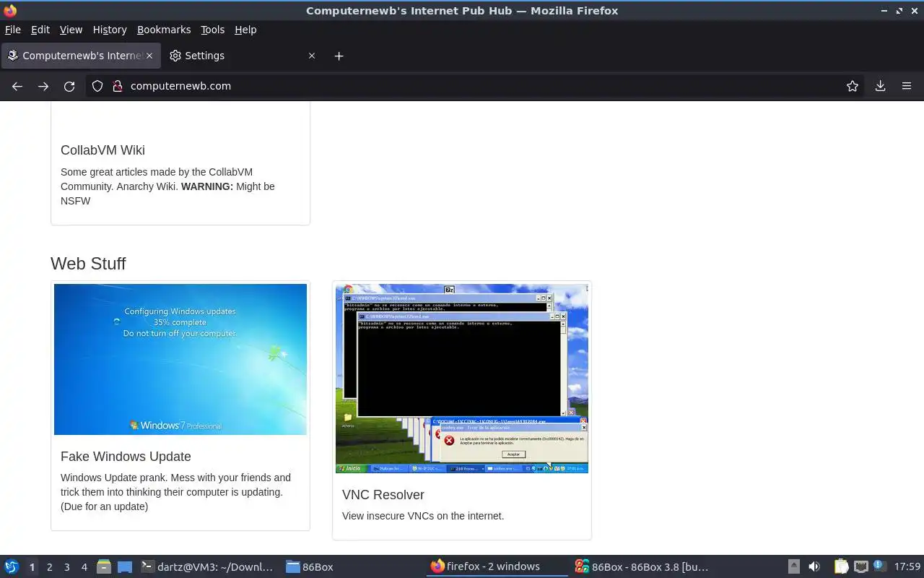Image resolution: width=924 pixels, height=578 pixels.
Task: Click the Windows Update prank description text
Action: click(175, 492)
